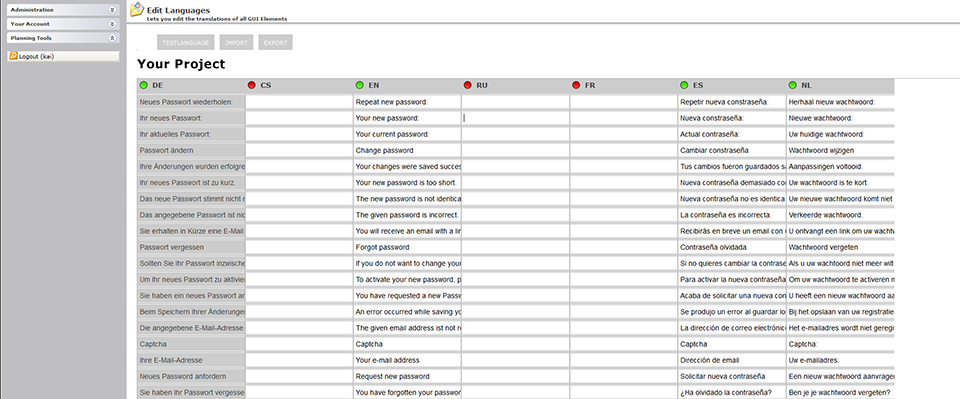Edit EN field 'Your new password is too short.'
This screenshot has height=399, width=960.
coord(407,182)
